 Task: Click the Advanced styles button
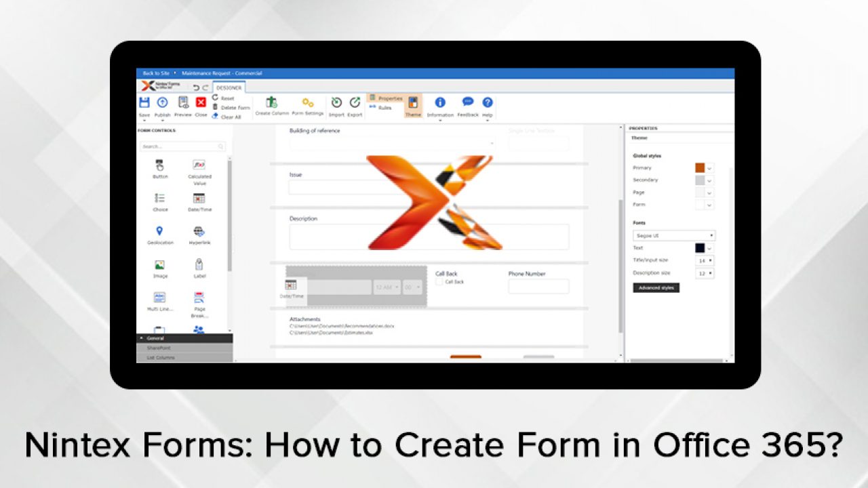[656, 287]
